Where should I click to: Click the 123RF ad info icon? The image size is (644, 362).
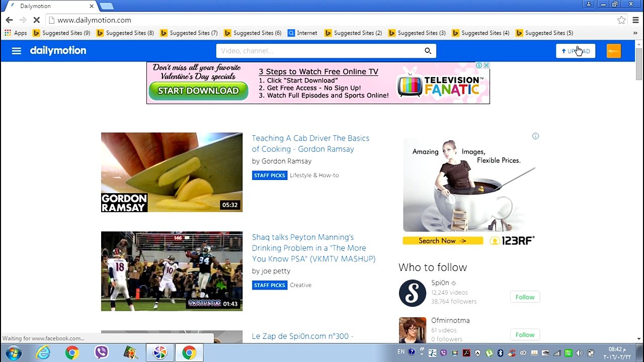(535, 136)
